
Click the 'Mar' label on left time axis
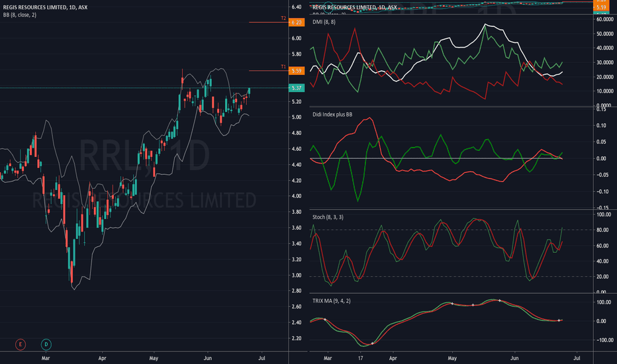pyautogui.click(x=46, y=359)
